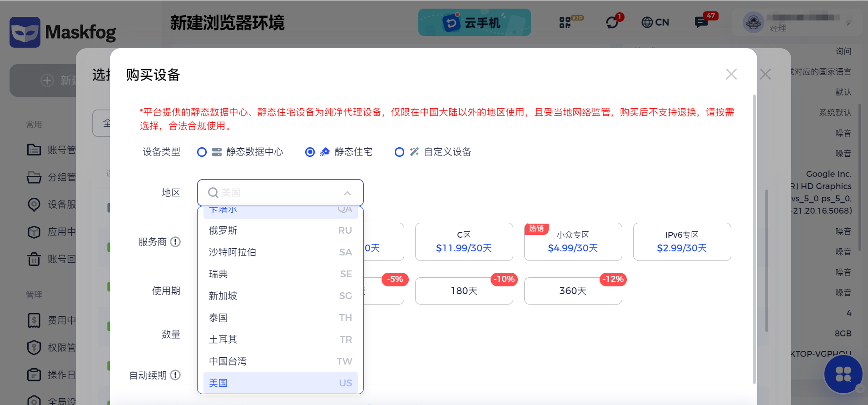This screenshot has width=868, height=405.
Task: Choose 泰国 TH from region list
Action: 280,318
